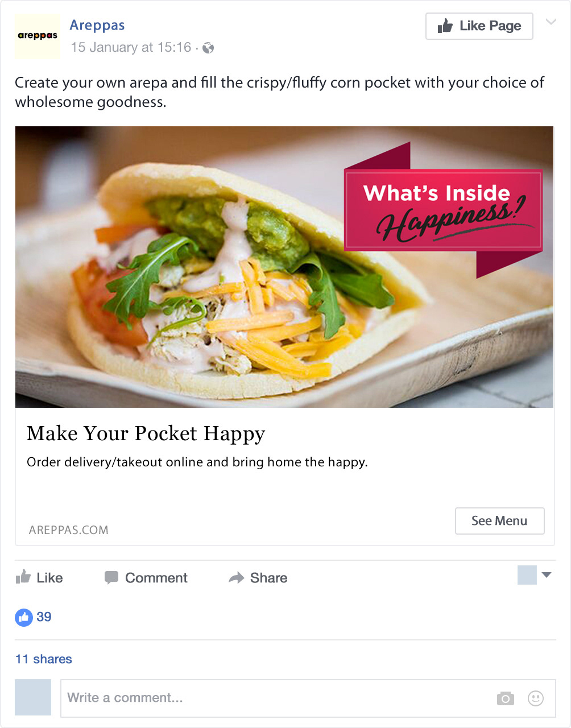View the 39 likes count
The width and height of the screenshot is (571, 728).
click(44, 617)
